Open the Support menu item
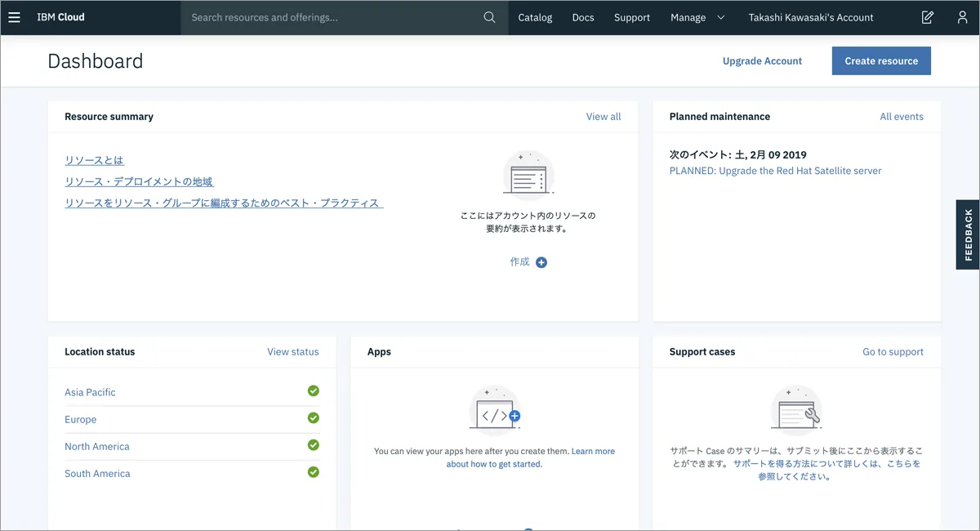980x531 pixels. 632,17
